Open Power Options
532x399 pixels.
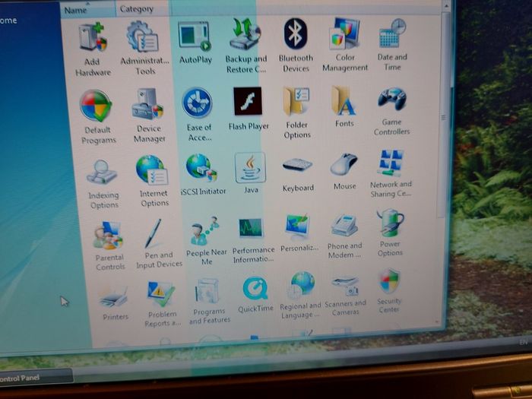coord(390,233)
